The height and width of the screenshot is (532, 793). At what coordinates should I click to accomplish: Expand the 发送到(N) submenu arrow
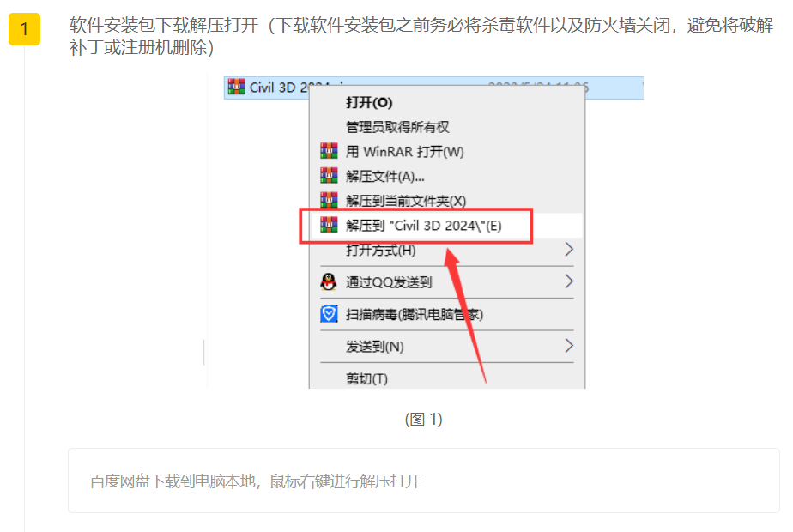click(x=569, y=346)
